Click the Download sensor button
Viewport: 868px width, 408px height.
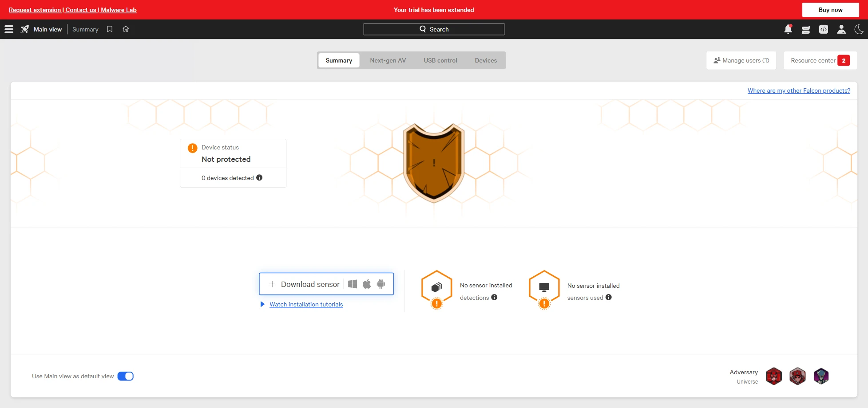326,284
